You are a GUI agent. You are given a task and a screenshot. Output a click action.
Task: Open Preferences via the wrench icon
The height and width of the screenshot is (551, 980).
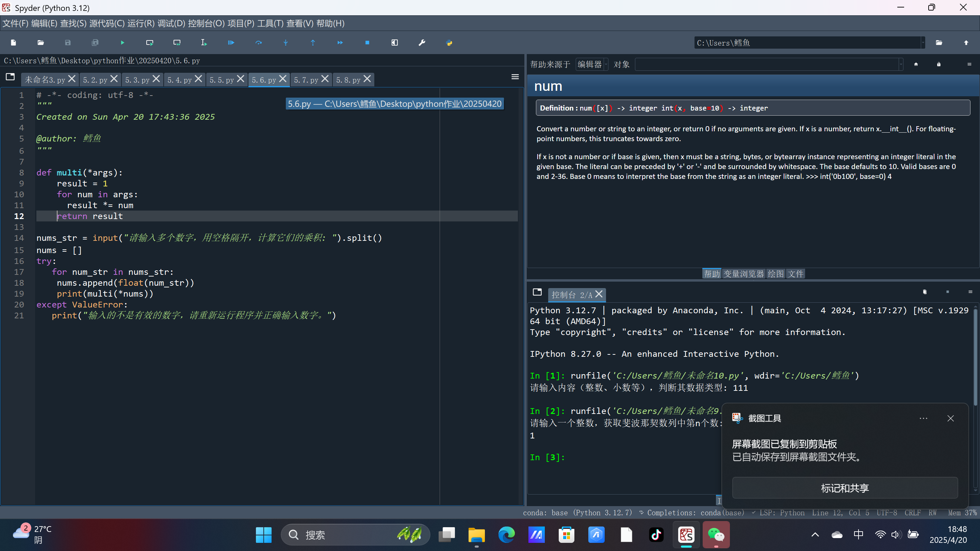click(x=422, y=43)
